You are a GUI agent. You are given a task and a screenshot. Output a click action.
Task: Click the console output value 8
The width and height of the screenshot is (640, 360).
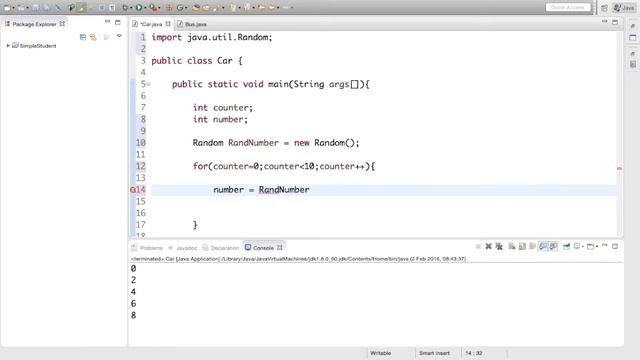[x=133, y=316]
